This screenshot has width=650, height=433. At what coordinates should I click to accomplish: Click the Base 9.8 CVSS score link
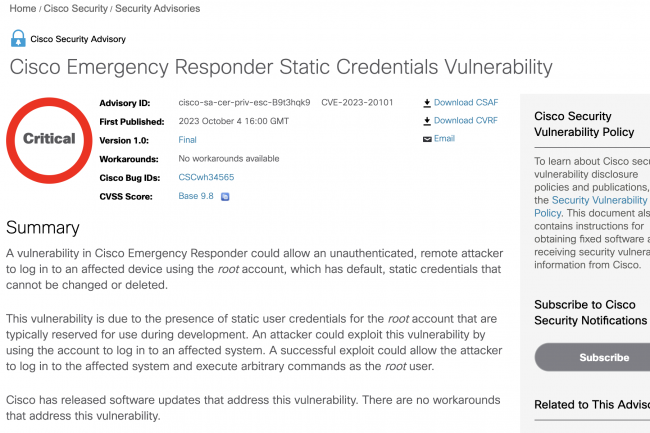[x=196, y=196]
